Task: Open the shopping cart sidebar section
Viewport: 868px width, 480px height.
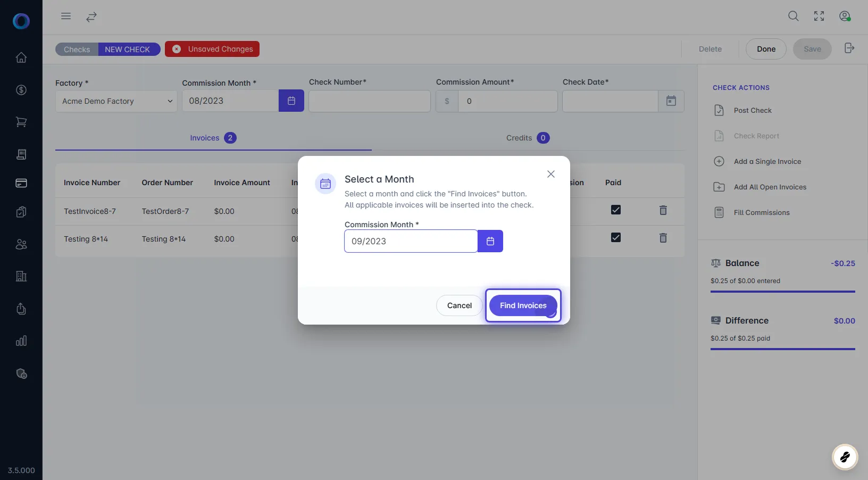Action: coord(21,122)
